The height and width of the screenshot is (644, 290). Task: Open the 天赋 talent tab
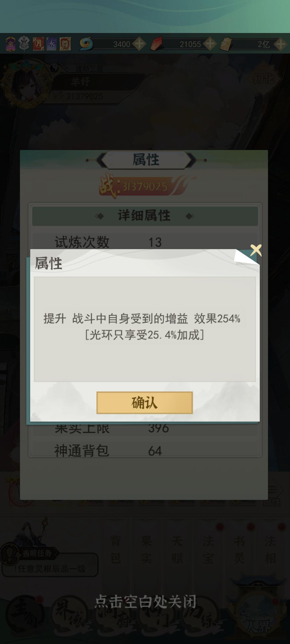(177, 550)
